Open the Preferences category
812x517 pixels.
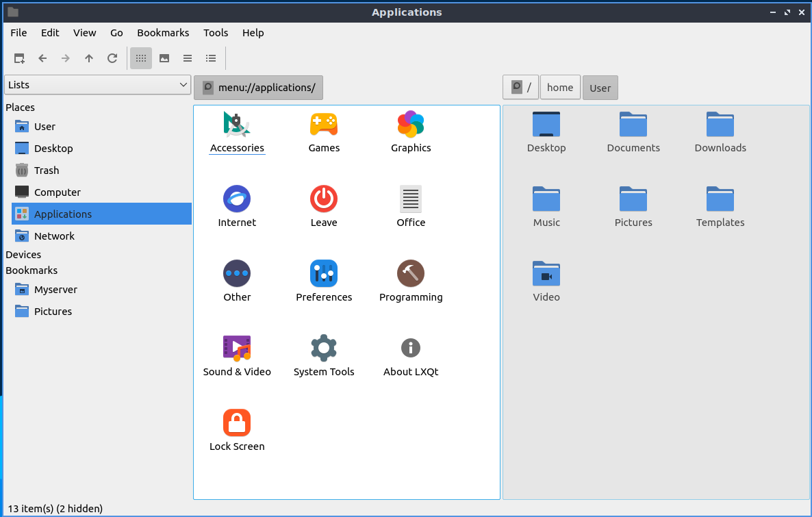[x=324, y=274]
